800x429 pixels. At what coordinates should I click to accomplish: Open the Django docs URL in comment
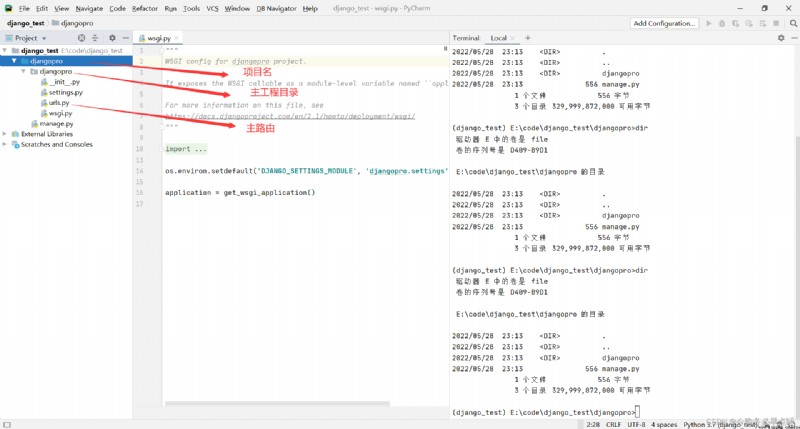tap(290, 116)
